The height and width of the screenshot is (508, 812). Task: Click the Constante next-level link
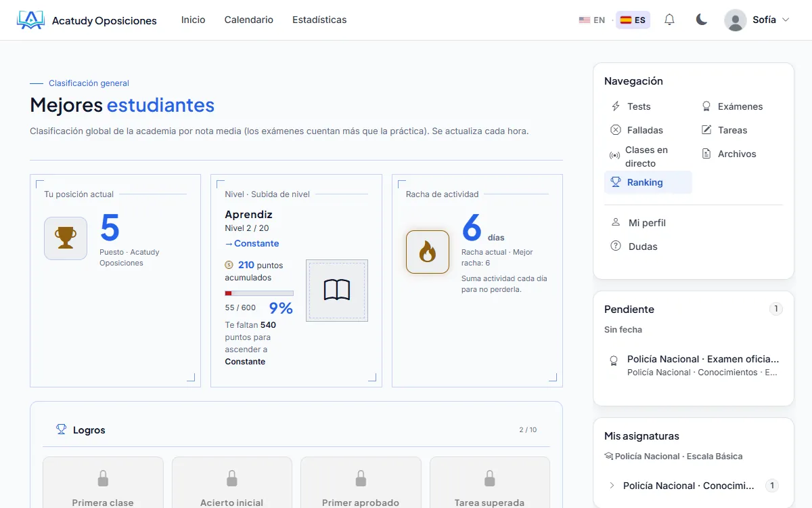pos(252,243)
